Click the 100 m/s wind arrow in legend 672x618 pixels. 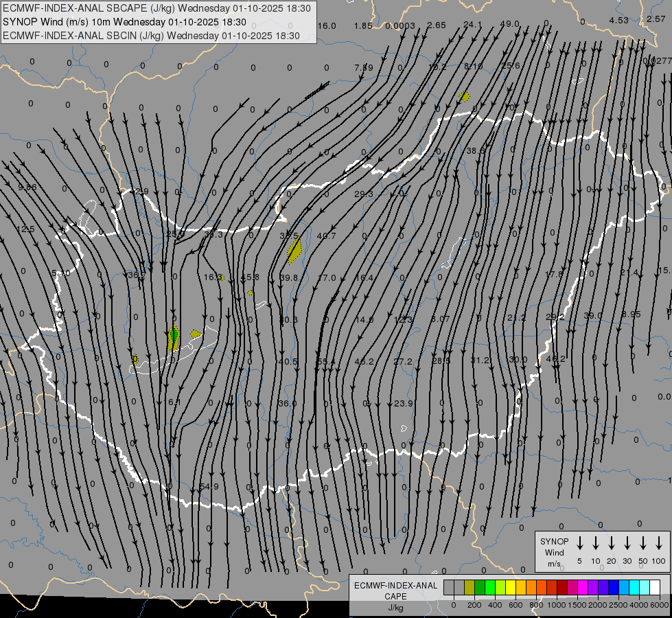(x=659, y=543)
